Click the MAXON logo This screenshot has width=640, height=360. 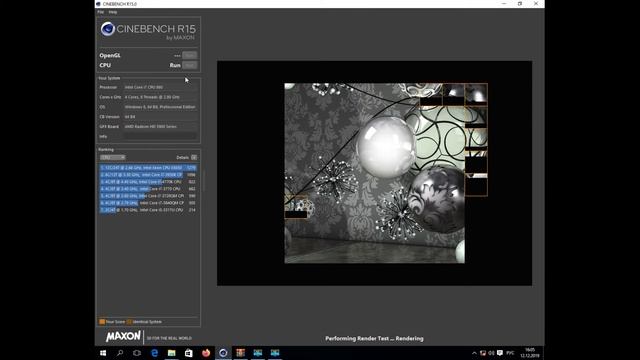pyautogui.click(x=123, y=336)
